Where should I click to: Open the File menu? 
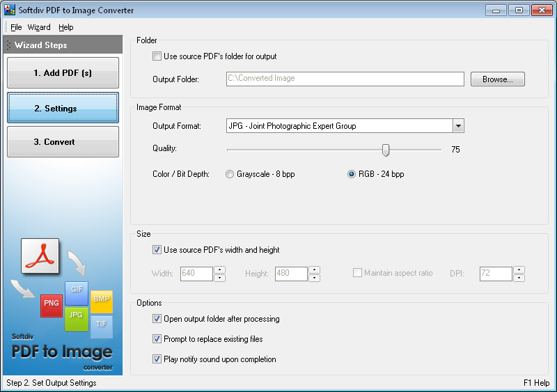tap(16, 27)
